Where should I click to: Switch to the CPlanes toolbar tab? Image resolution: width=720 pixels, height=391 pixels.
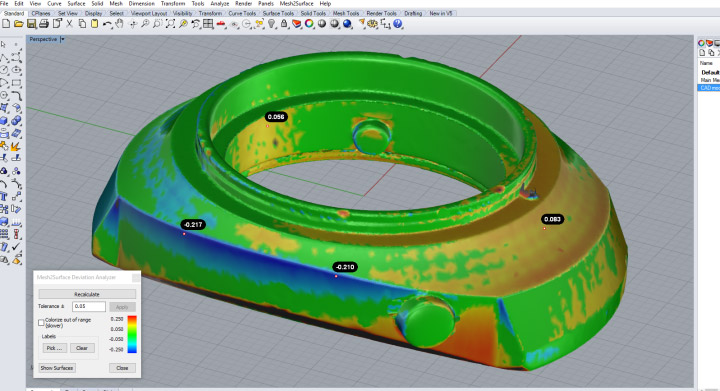[41, 13]
